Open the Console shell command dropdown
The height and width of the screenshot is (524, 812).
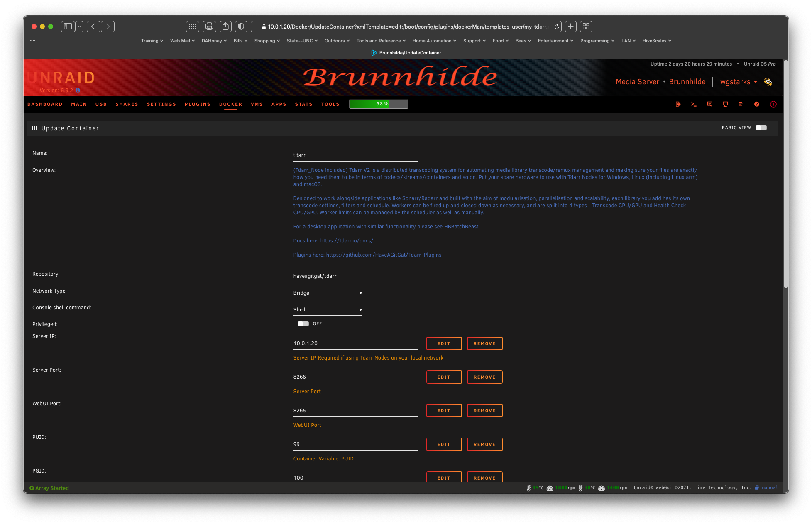coord(328,310)
